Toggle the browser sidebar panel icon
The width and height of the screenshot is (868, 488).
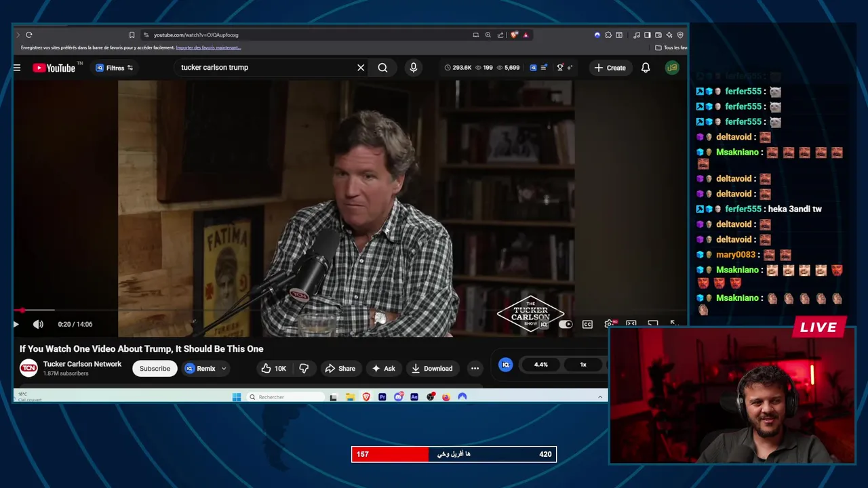[647, 35]
